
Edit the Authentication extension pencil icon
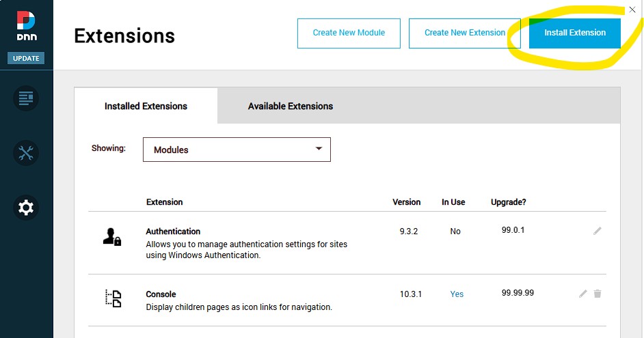click(598, 231)
